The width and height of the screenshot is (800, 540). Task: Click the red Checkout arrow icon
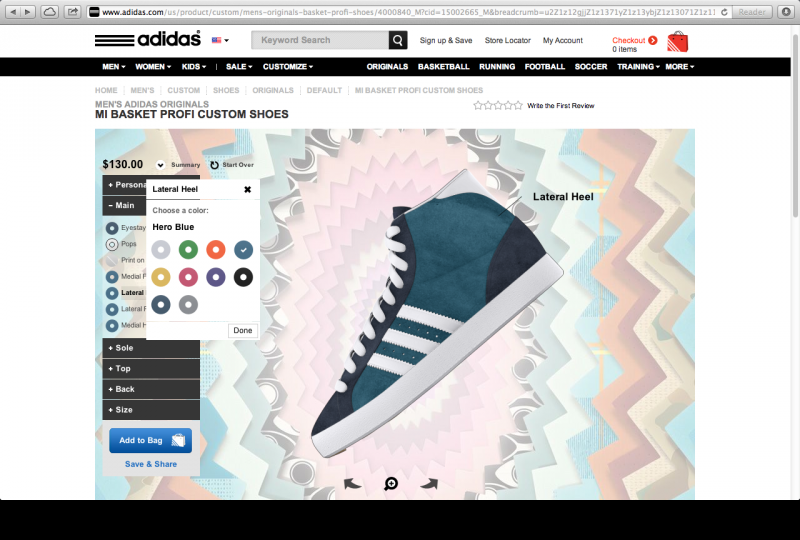pos(653,40)
